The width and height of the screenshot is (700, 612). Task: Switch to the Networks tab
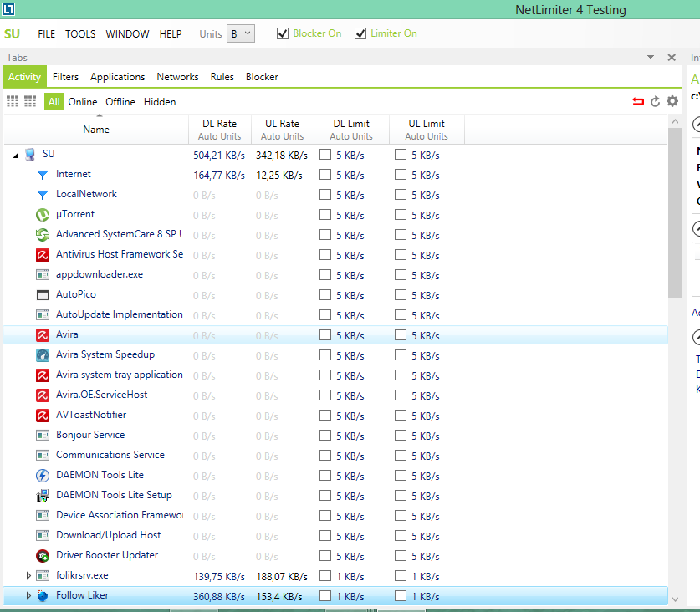pos(177,77)
